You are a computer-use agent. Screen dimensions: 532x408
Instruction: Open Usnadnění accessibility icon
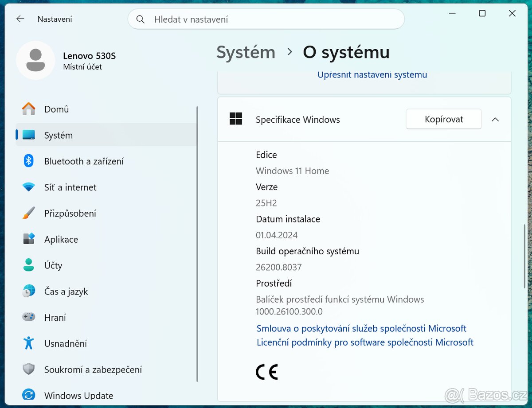pos(28,343)
